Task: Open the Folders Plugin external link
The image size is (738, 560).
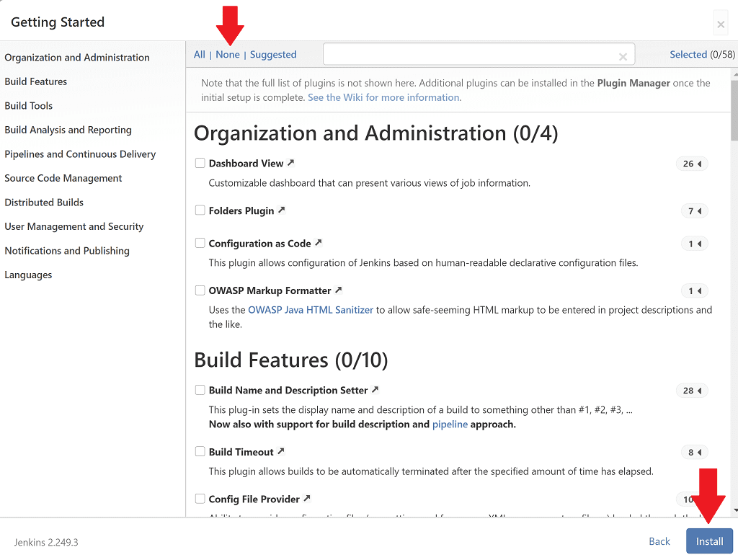Action: (283, 210)
